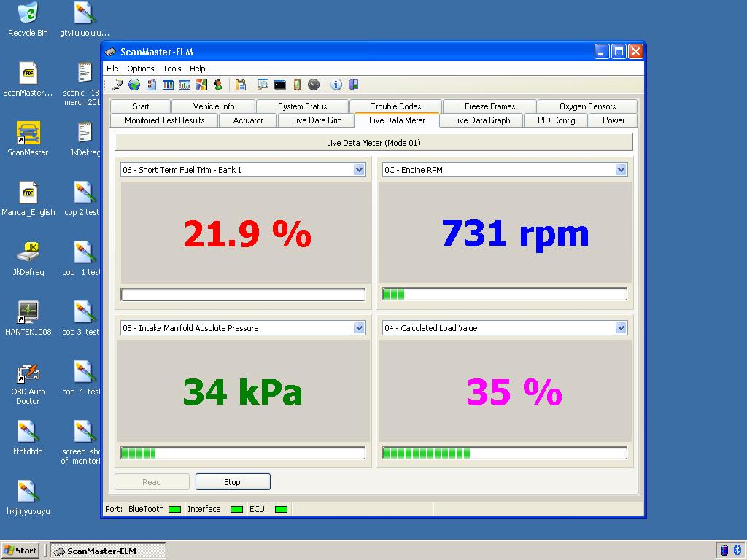Image resolution: width=747 pixels, height=560 pixels.
Task: Click the BlueTooth port status indicator
Action: pos(175,509)
